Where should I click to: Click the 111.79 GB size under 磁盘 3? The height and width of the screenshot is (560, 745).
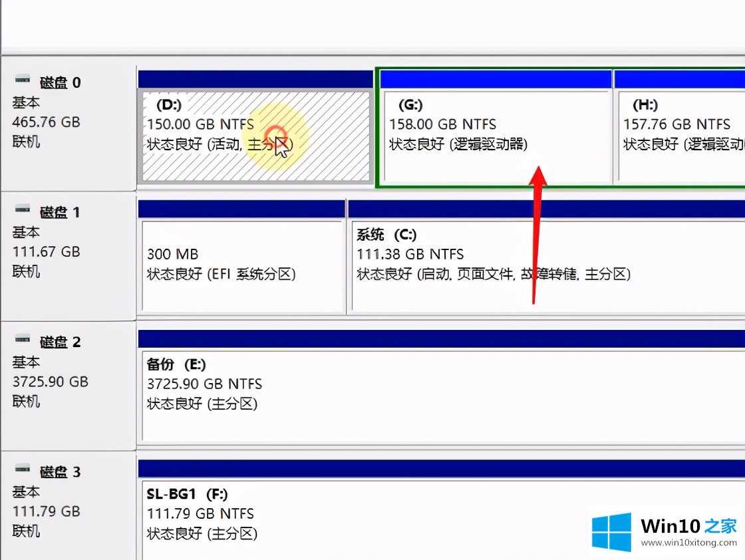pos(46,511)
